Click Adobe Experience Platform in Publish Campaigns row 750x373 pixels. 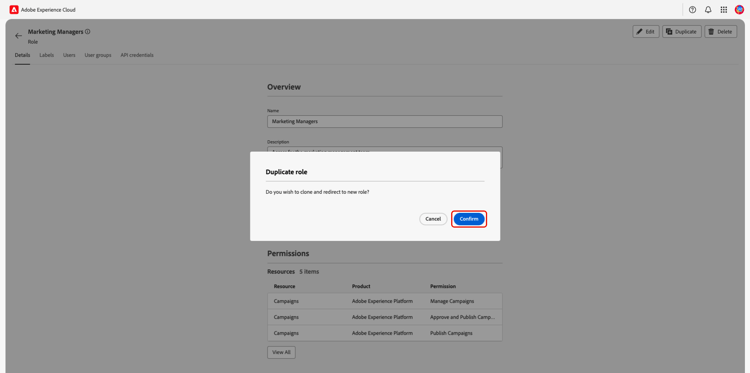(382, 333)
